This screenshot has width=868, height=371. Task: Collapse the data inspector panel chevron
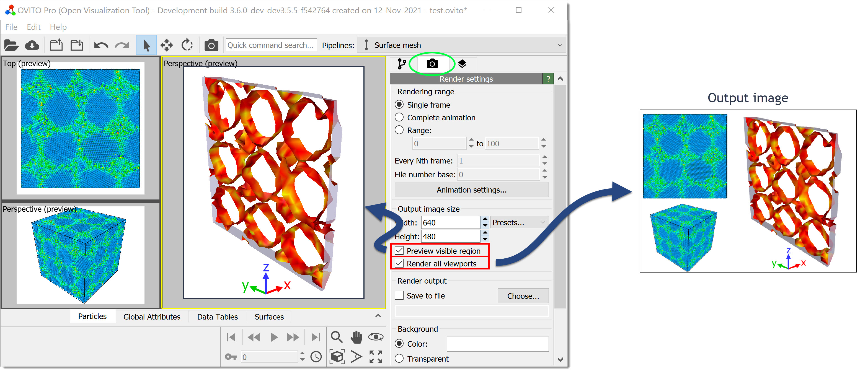point(378,316)
